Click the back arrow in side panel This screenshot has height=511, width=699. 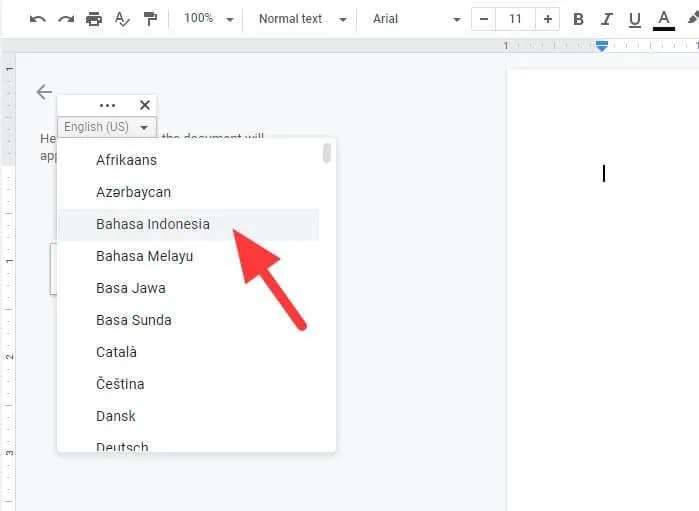[44, 92]
